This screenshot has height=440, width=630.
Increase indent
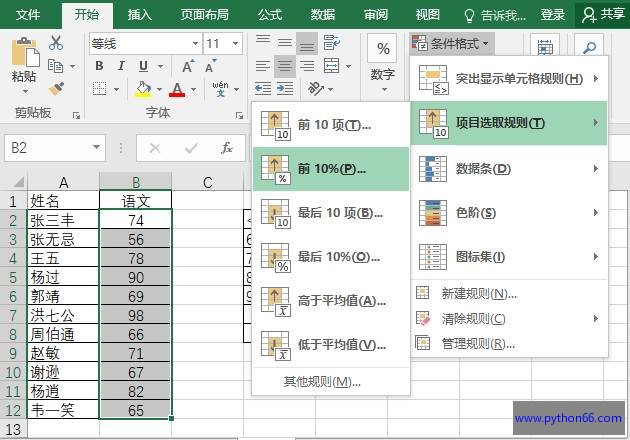[x=285, y=88]
